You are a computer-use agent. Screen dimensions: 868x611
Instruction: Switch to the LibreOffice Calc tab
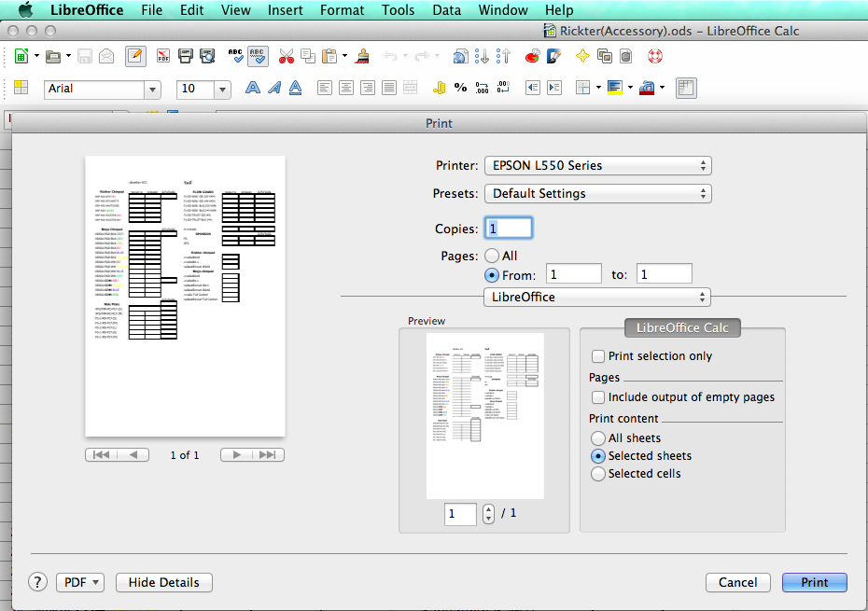coord(682,327)
